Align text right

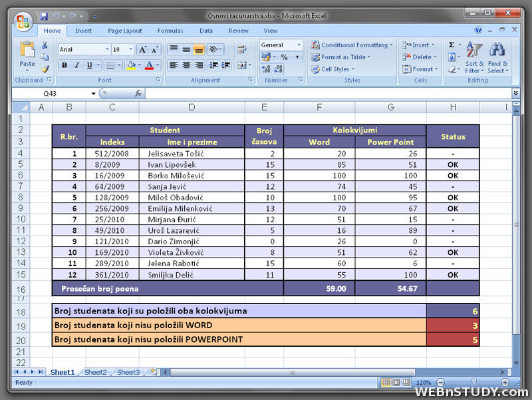click(199, 65)
